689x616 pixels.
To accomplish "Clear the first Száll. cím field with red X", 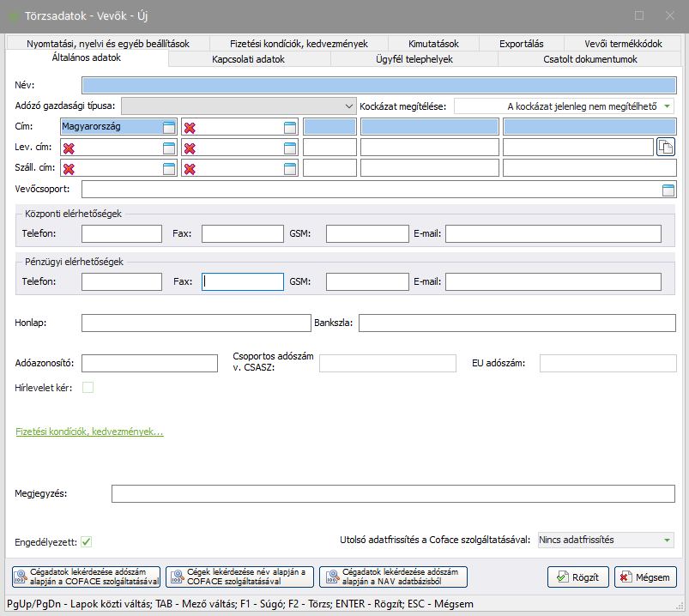I will (69, 168).
